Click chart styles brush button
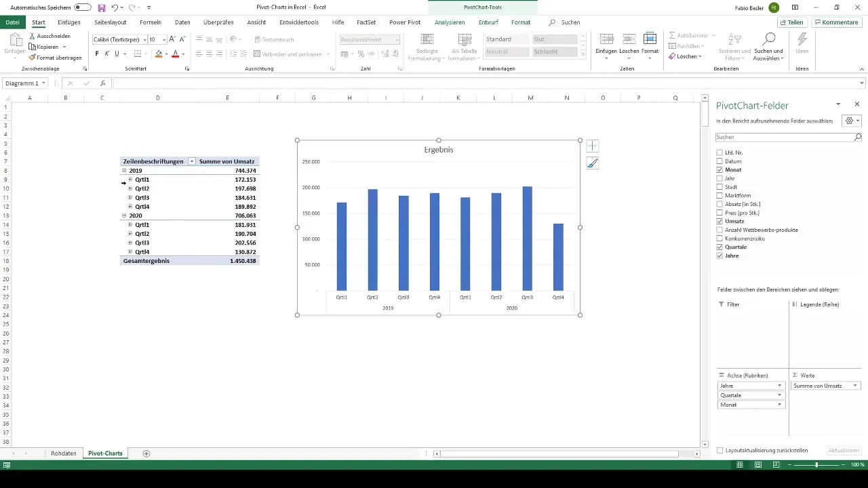868x488 pixels. [592, 163]
